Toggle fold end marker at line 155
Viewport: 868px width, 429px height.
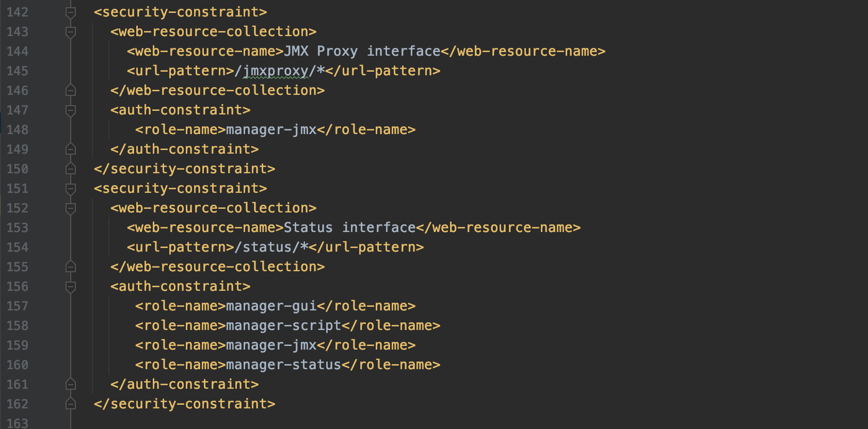(x=71, y=267)
